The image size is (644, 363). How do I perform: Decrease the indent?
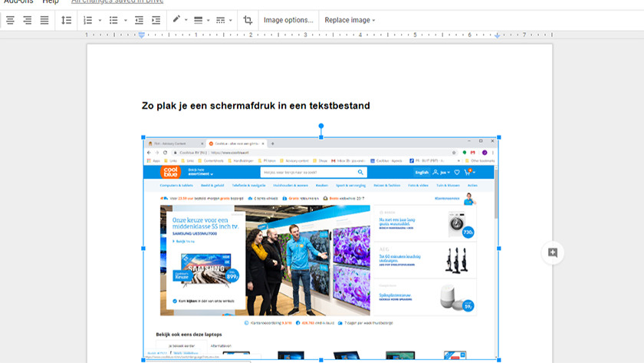pyautogui.click(x=139, y=20)
